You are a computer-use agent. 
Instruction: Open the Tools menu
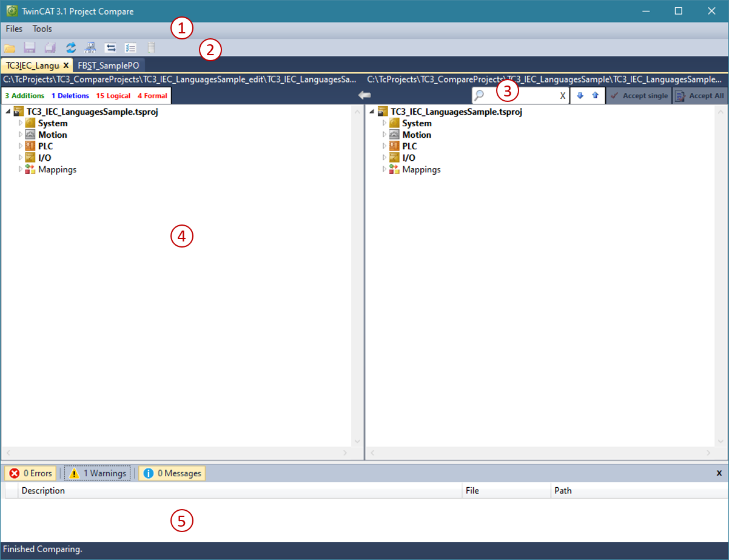[42, 29]
